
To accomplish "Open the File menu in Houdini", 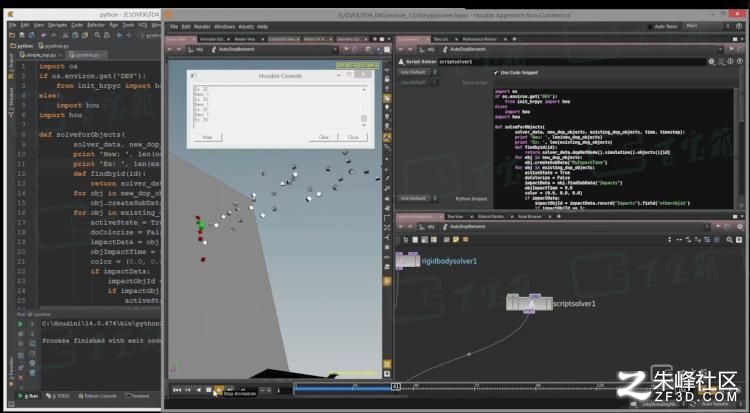I will pyautogui.click(x=174, y=27).
